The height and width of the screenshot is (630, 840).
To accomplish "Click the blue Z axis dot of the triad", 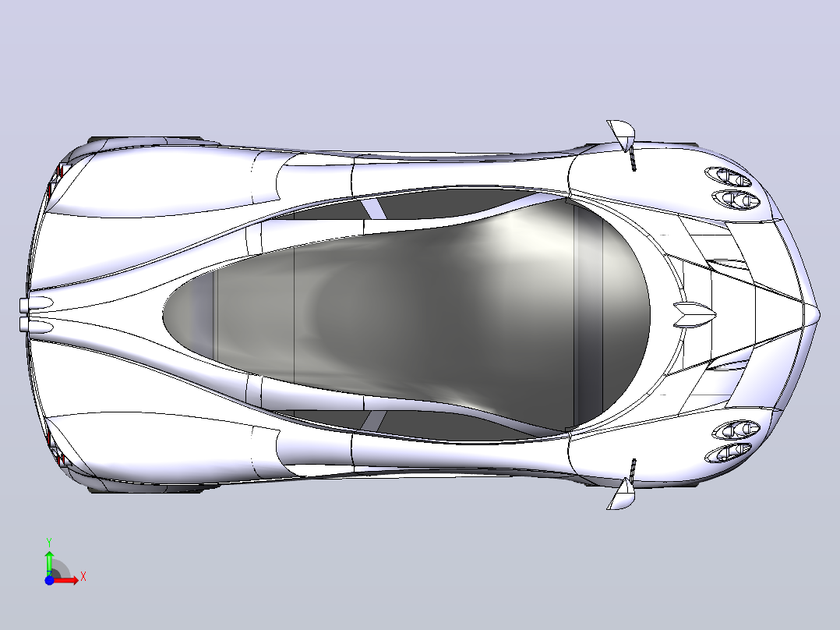I will point(49,580).
